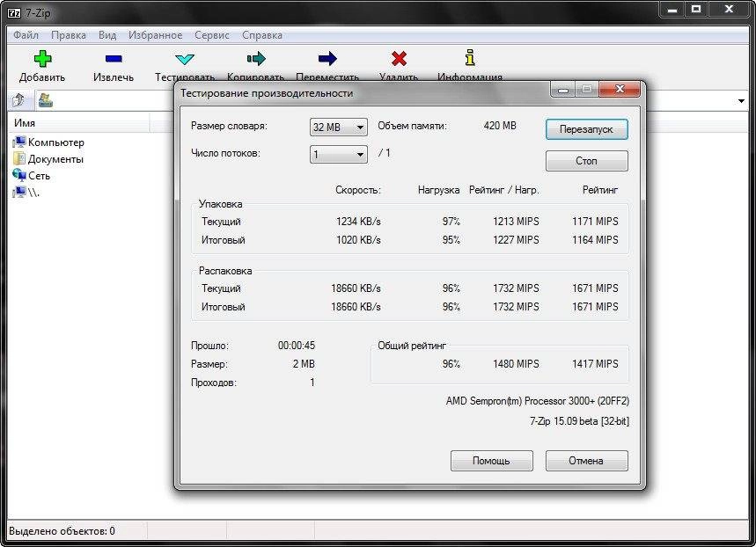This screenshot has height=547, width=756.
Task: Open the Сервис menu
Action: coord(211,35)
